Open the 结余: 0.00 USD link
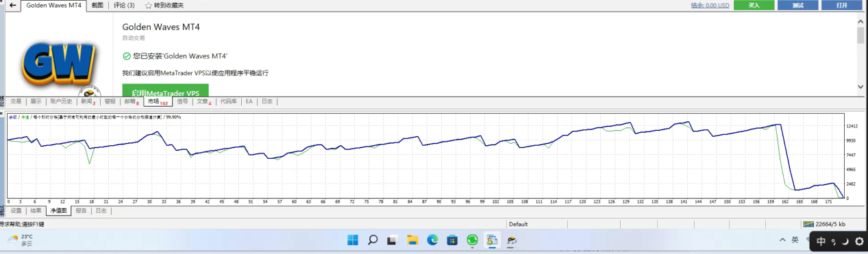868x254 pixels. pos(710,5)
